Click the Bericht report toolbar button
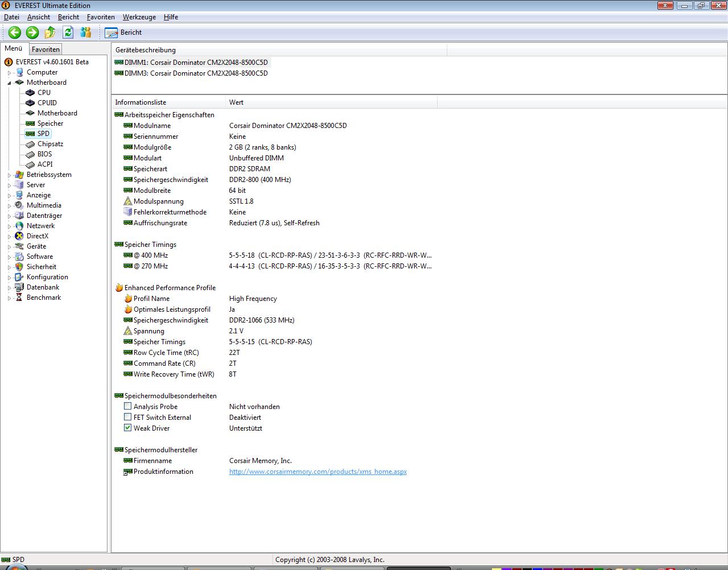This screenshot has height=570, width=728. coord(123,32)
